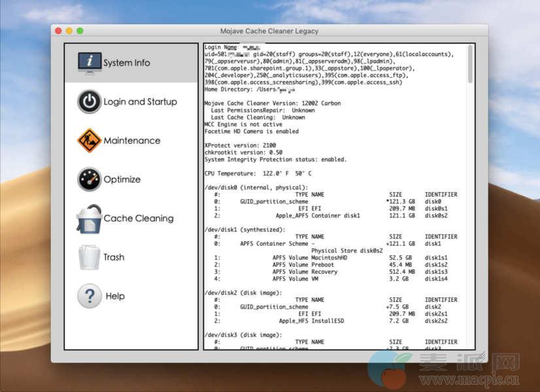Open the Trash text label
The width and height of the screenshot is (540, 392).
[x=114, y=257]
